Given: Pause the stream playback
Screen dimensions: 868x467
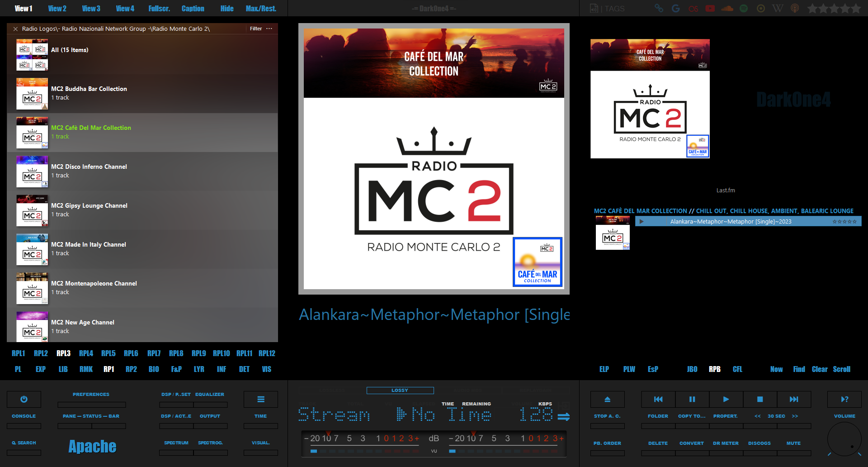Looking at the screenshot, I should coord(692,399).
